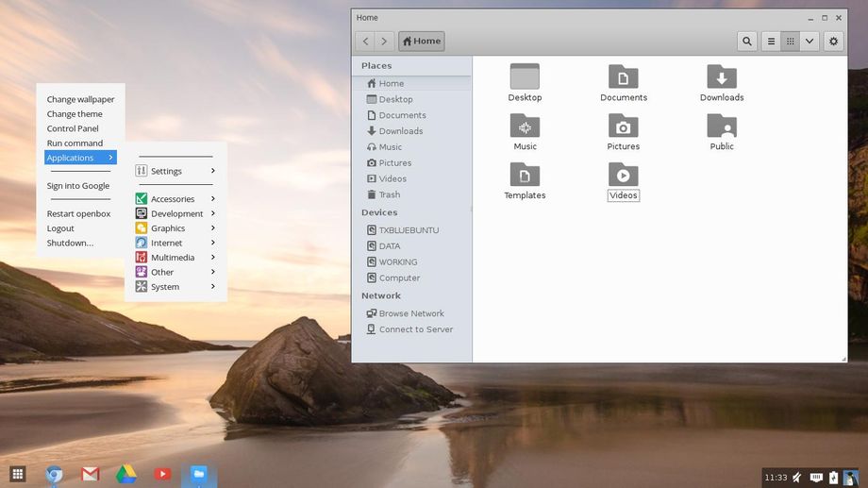Open Google Drive from the taskbar
The height and width of the screenshot is (488, 868).
click(126, 474)
